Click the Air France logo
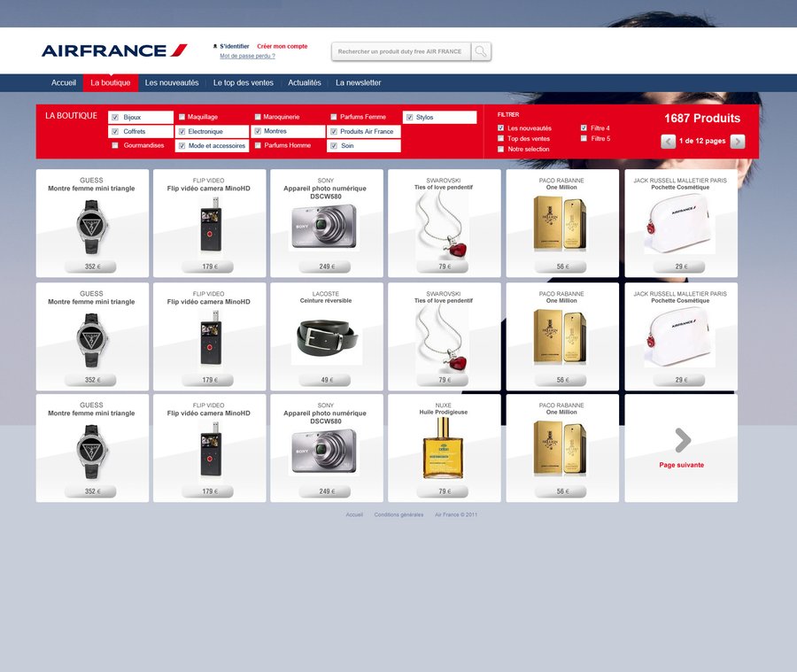The width and height of the screenshot is (797, 672). click(x=113, y=50)
